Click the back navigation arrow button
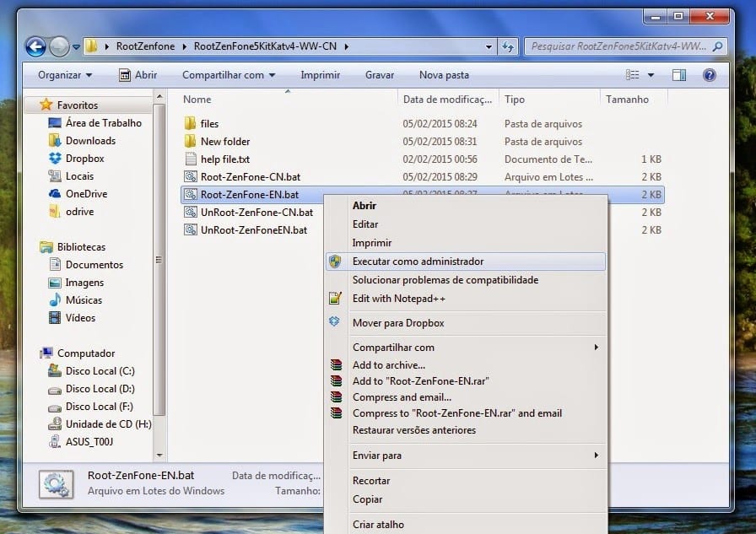This screenshot has height=534, width=756. tap(36, 46)
